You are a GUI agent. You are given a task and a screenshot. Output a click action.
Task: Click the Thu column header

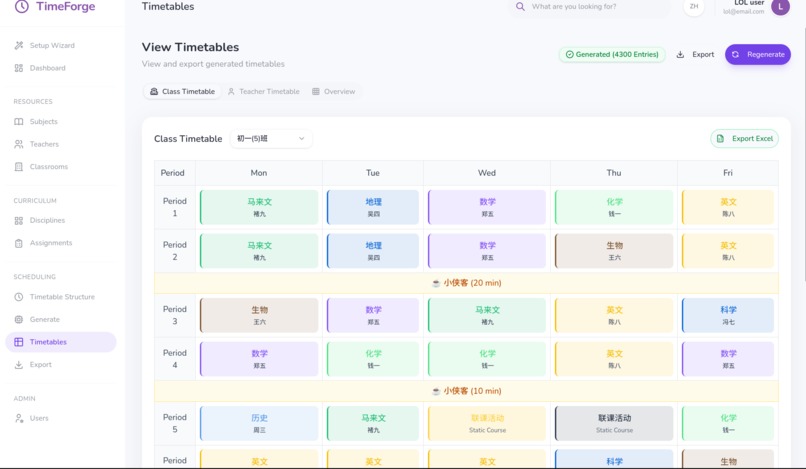point(614,173)
